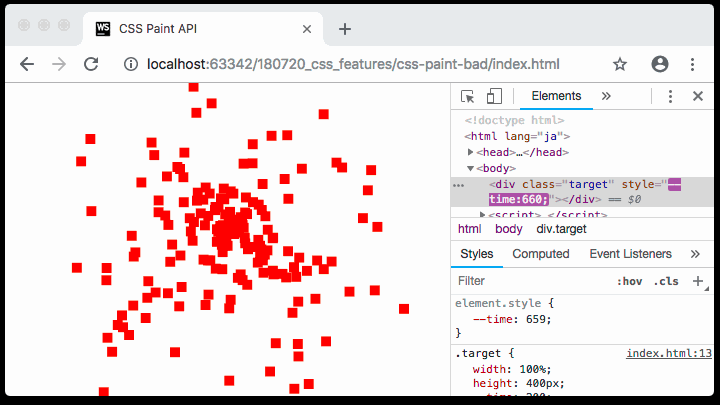Reload the page
The width and height of the screenshot is (720, 405).
pos(91,64)
